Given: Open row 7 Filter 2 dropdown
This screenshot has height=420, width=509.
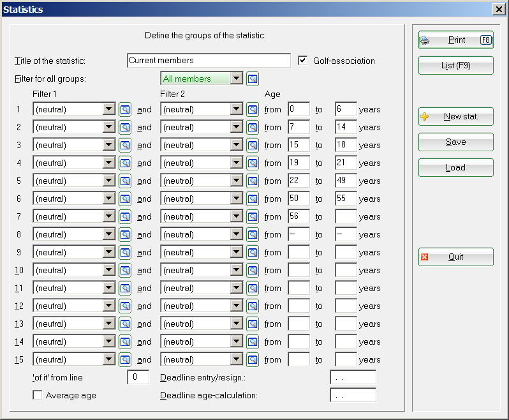Looking at the screenshot, I should (236, 216).
